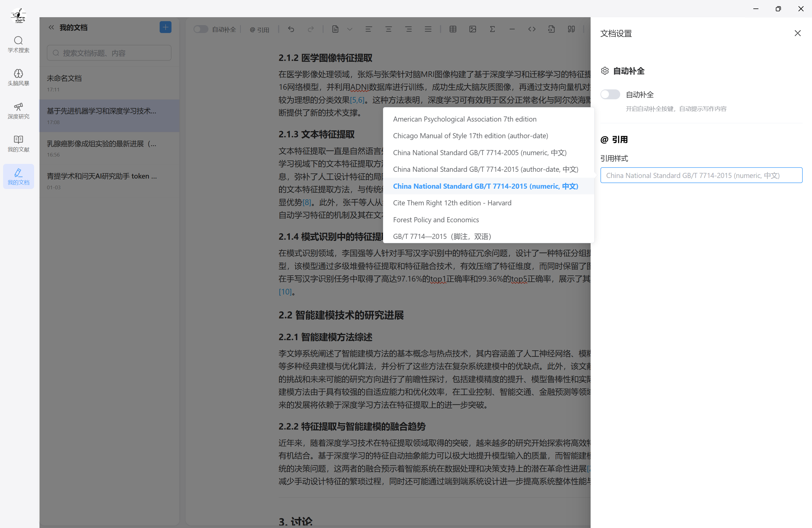Click the 搜索文档标题、内容 search field
812x528 pixels.
[x=109, y=53]
